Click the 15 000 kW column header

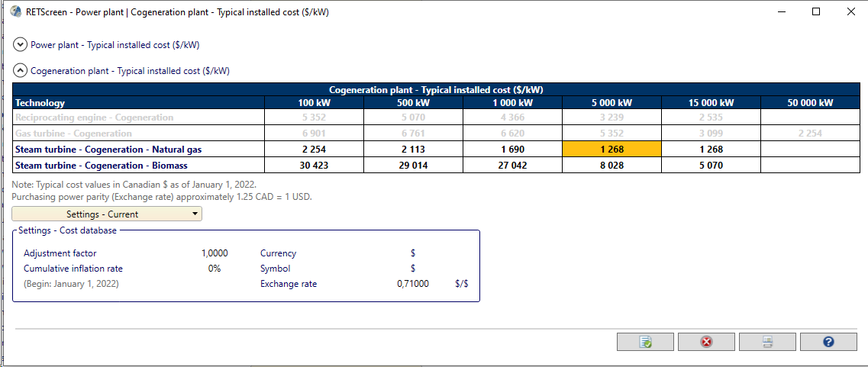[x=711, y=102]
